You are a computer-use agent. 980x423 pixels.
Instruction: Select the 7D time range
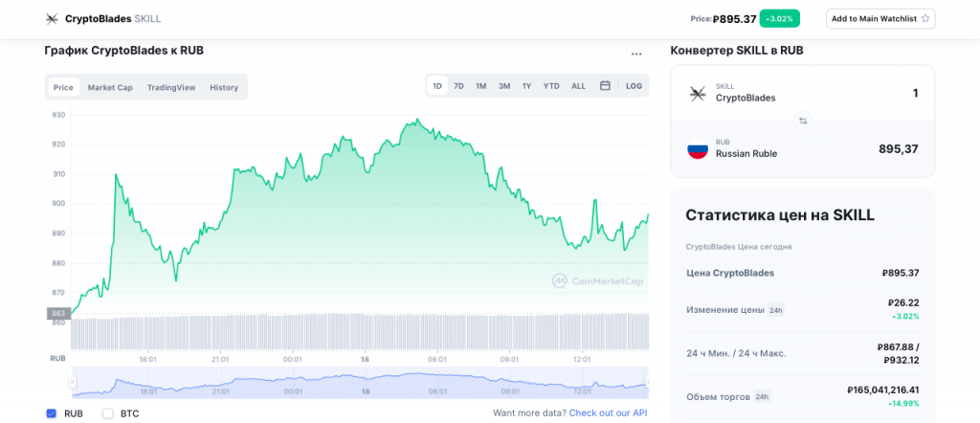pos(458,86)
